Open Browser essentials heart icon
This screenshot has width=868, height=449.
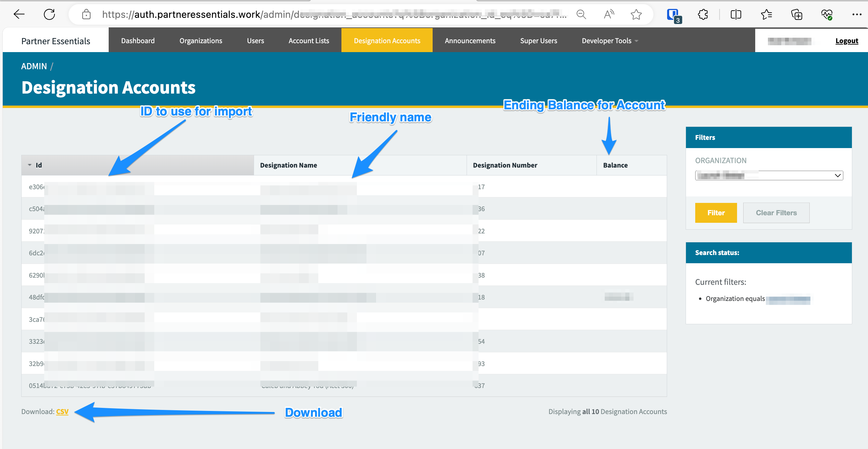[827, 14]
